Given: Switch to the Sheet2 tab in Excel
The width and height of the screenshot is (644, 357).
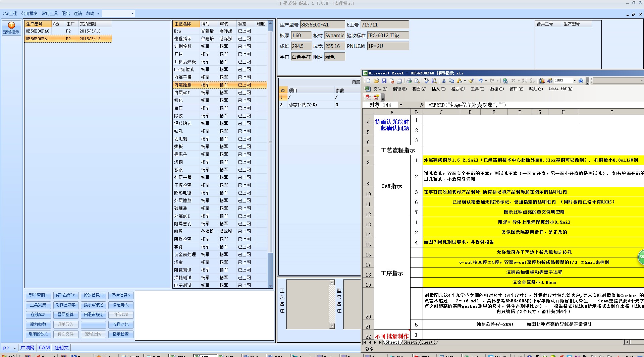Looking at the screenshot, I should pyautogui.click(x=410, y=342).
